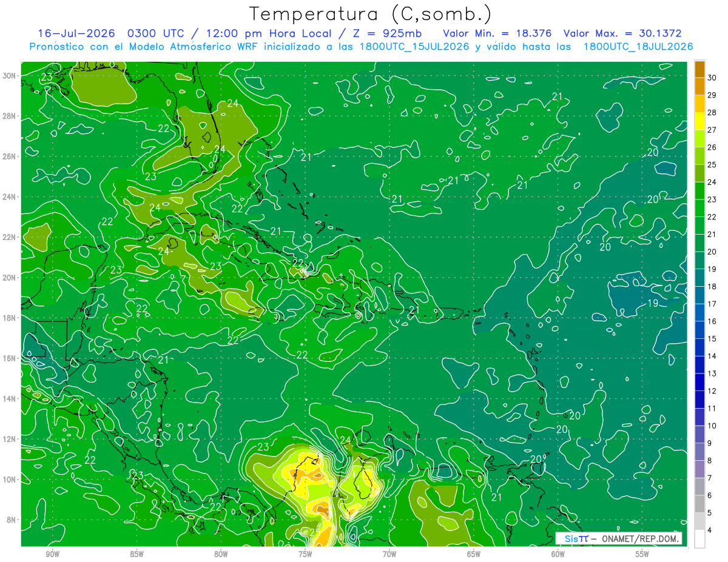Click the latitude axis label "28N"

pyautogui.click(x=10, y=116)
